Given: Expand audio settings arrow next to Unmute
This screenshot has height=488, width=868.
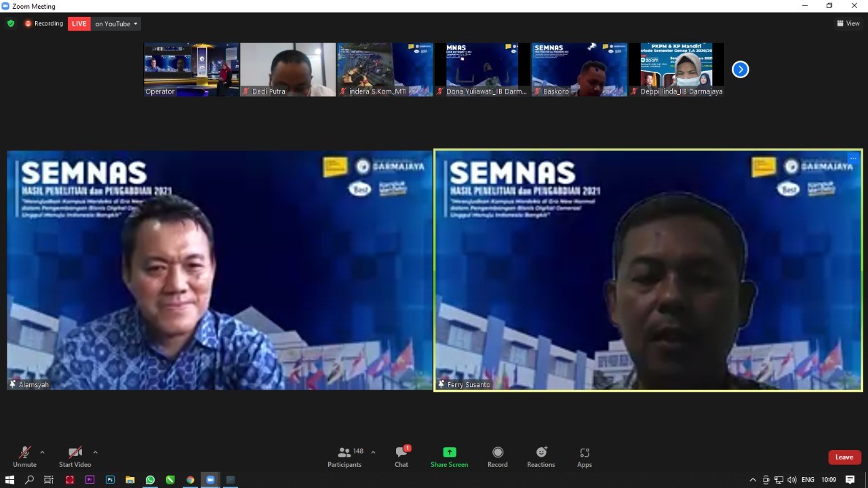Looking at the screenshot, I should [42, 452].
